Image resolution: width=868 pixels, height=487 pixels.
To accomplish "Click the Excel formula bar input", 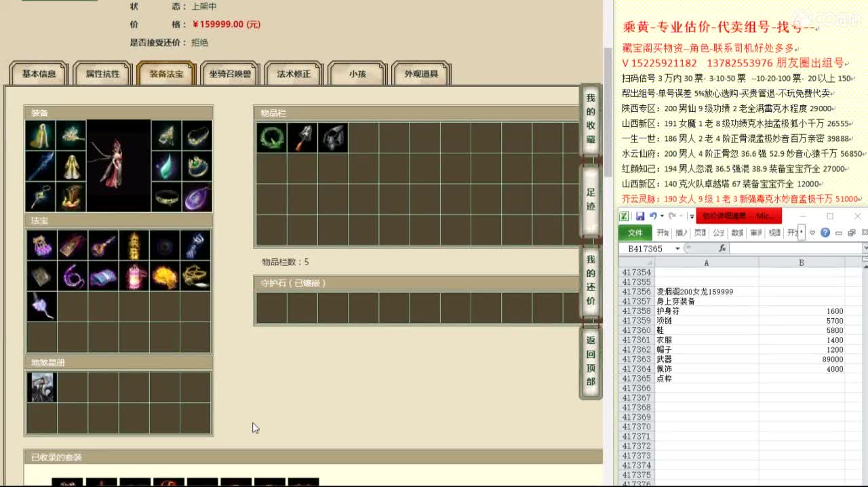I will (x=795, y=248).
